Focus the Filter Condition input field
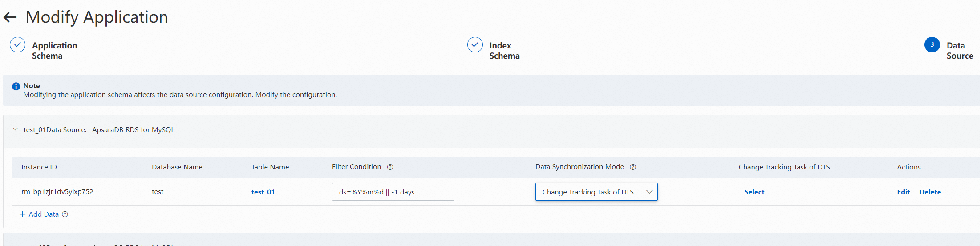The width and height of the screenshot is (980, 246). click(x=393, y=192)
